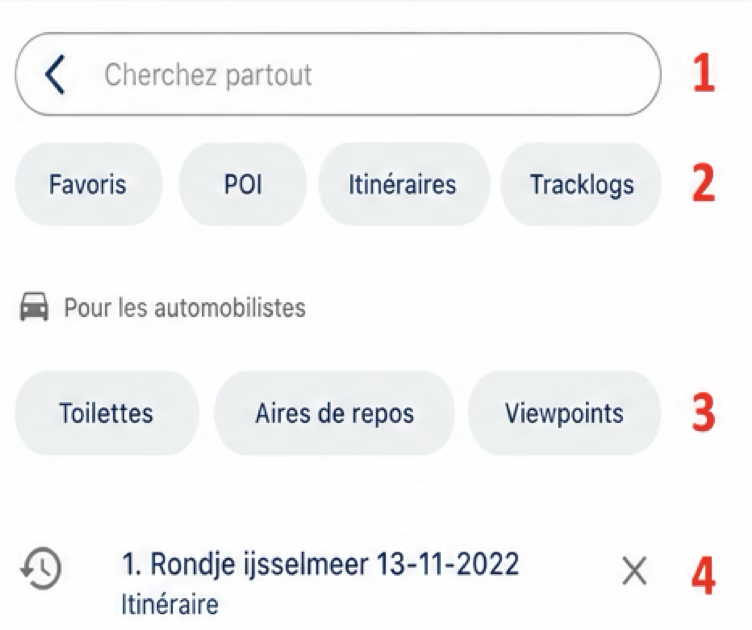
Task: Click the Pour les automobilistes heading text
Action: 185,308
